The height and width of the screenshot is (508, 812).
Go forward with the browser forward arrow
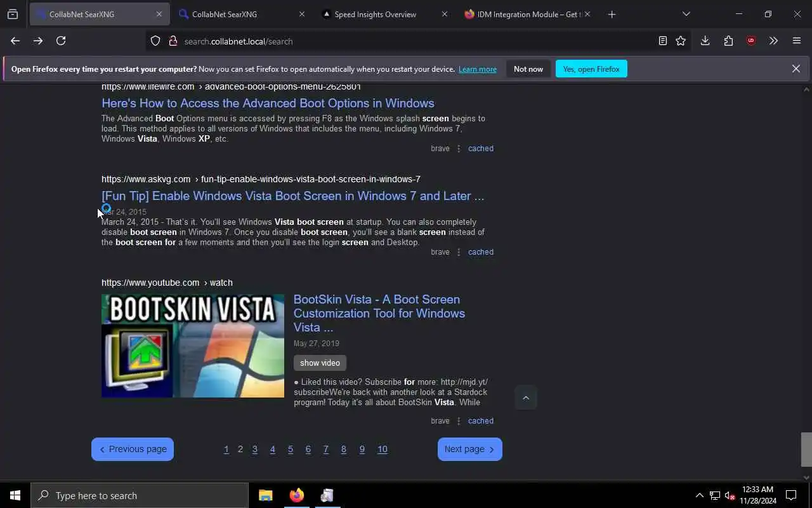[x=38, y=41]
